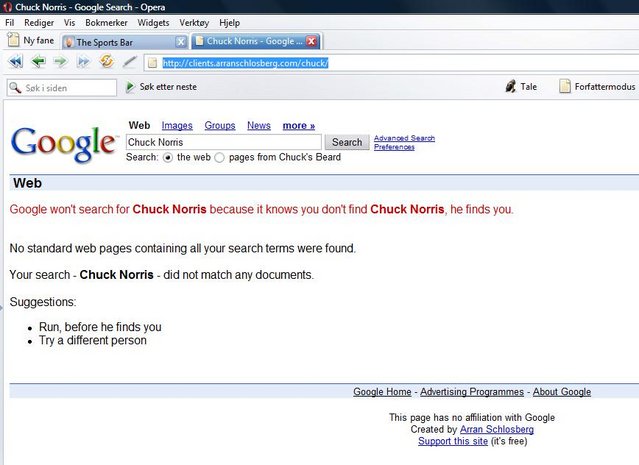The height and width of the screenshot is (465, 639).
Task: Click 'Support this site' link
Action: point(453,441)
